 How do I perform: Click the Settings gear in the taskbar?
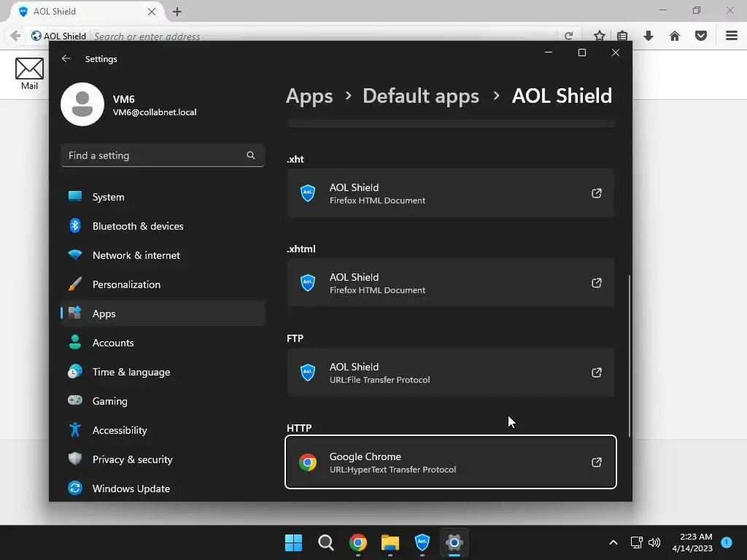point(454,542)
